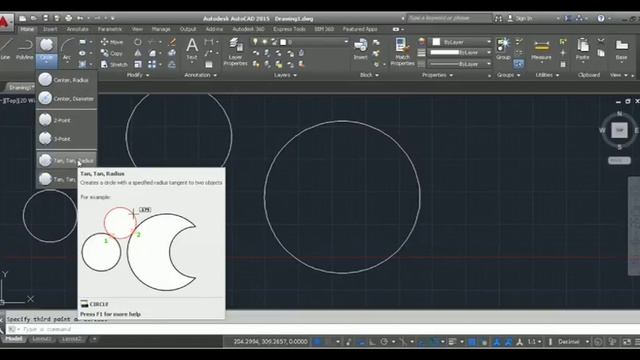
Task: Click the help search keyword field
Action: 449,18
